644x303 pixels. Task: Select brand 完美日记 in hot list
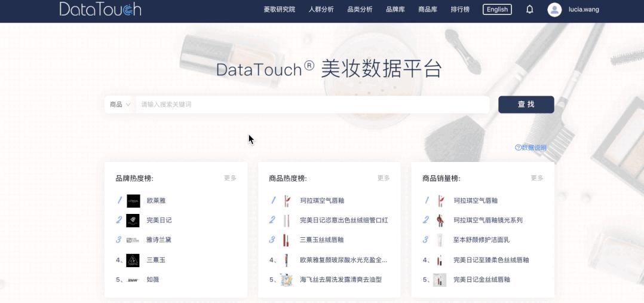click(x=160, y=221)
